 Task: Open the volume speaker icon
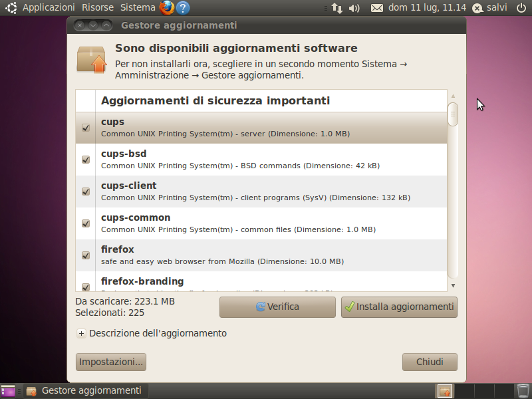coord(354,8)
